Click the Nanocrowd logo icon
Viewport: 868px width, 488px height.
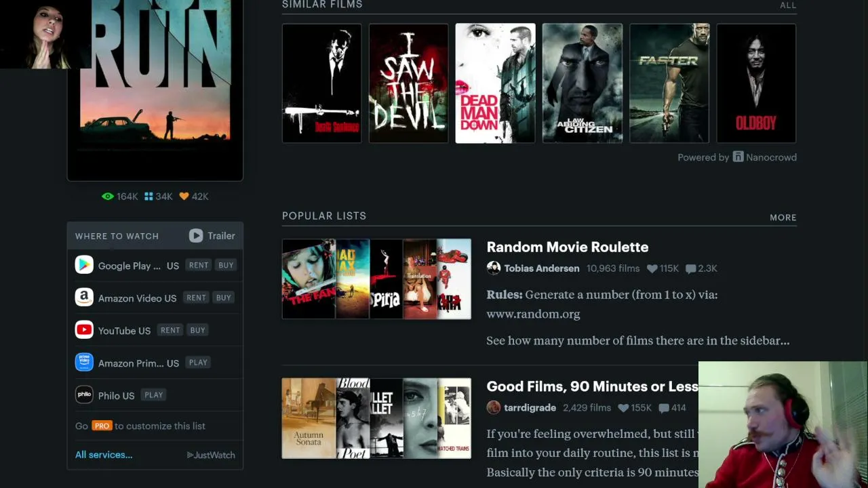coord(738,157)
